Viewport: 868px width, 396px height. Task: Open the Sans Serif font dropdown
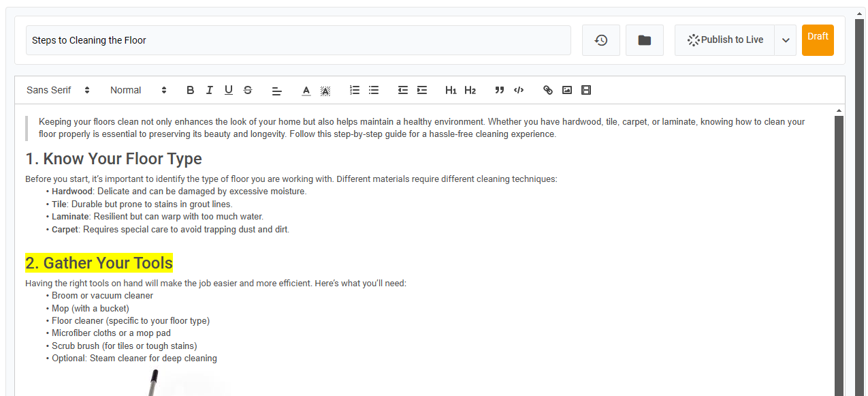tap(58, 90)
